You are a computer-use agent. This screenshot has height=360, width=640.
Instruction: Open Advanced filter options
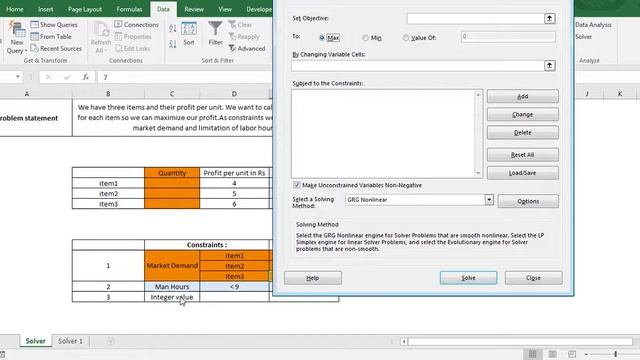[247, 48]
